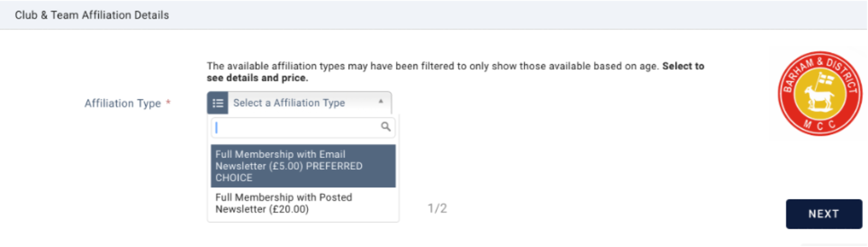Click the list icon beside Affiliation Type dropdown

tap(217, 103)
